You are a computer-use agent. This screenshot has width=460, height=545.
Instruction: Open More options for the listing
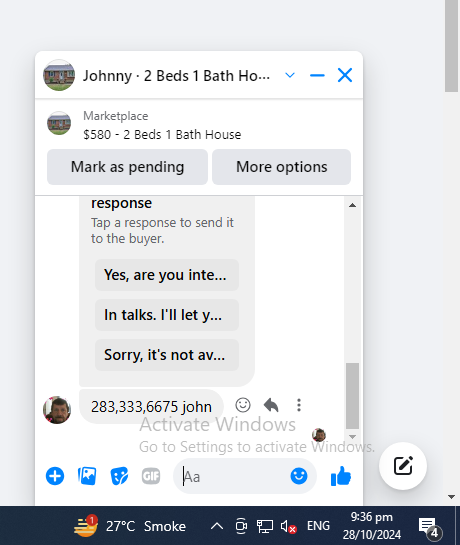[x=281, y=167]
